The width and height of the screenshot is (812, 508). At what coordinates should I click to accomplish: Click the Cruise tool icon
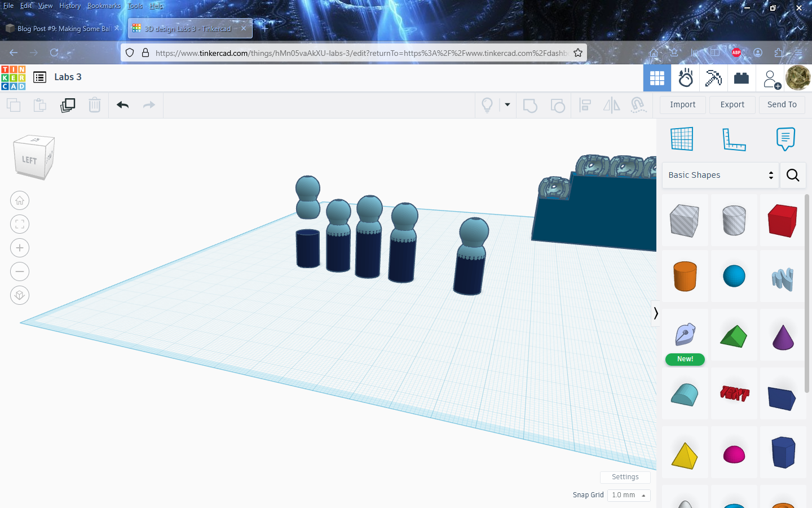point(638,105)
